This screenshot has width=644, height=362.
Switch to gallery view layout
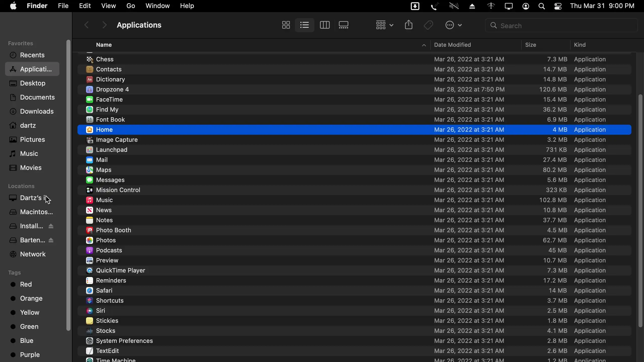[x=344, y=25]
